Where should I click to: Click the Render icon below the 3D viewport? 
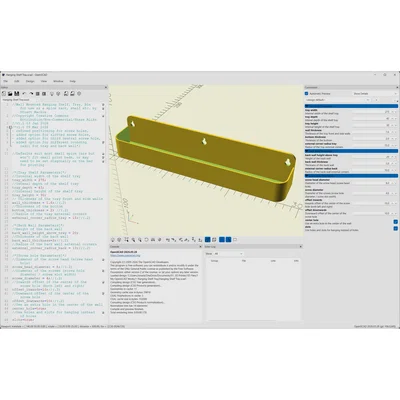[119, 239]
